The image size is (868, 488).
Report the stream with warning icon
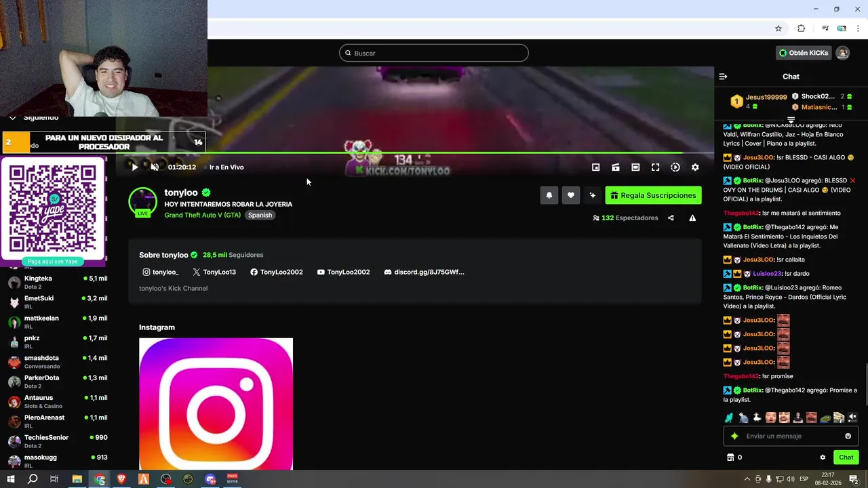coord(692,218)
